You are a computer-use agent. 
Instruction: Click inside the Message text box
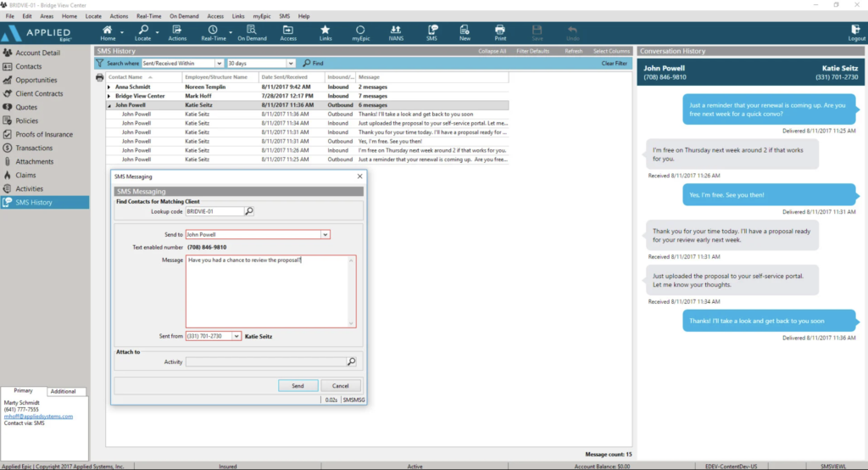pos(270,293)
